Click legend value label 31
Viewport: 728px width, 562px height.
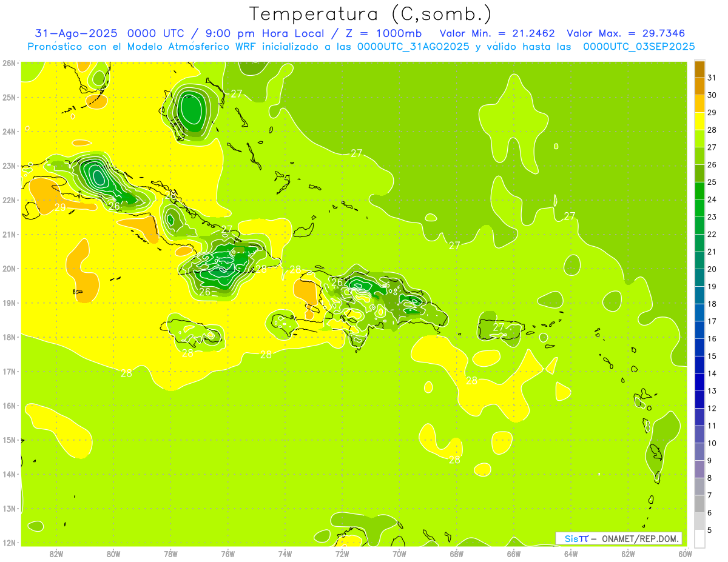712,78
